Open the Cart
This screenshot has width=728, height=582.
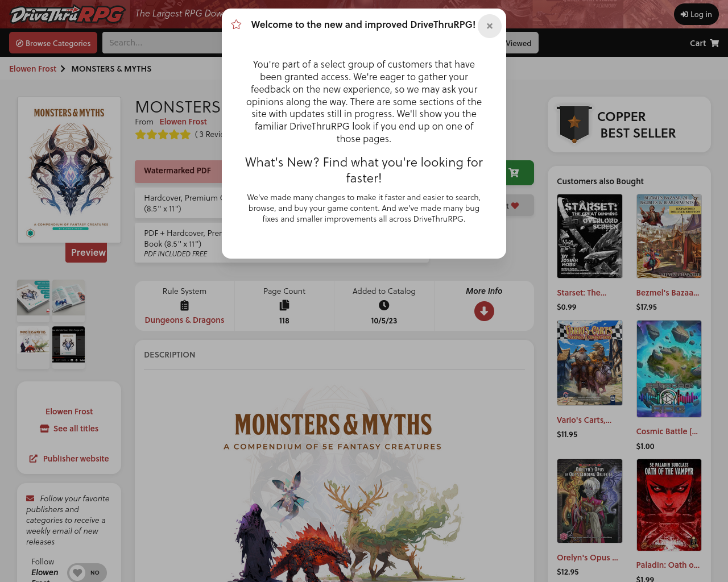tap(704, 43)
